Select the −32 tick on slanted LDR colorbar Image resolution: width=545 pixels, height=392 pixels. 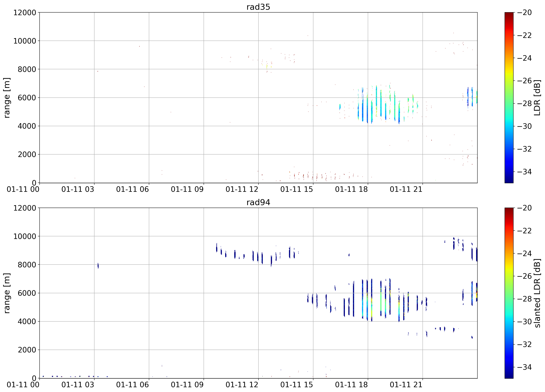pos(524,344)
